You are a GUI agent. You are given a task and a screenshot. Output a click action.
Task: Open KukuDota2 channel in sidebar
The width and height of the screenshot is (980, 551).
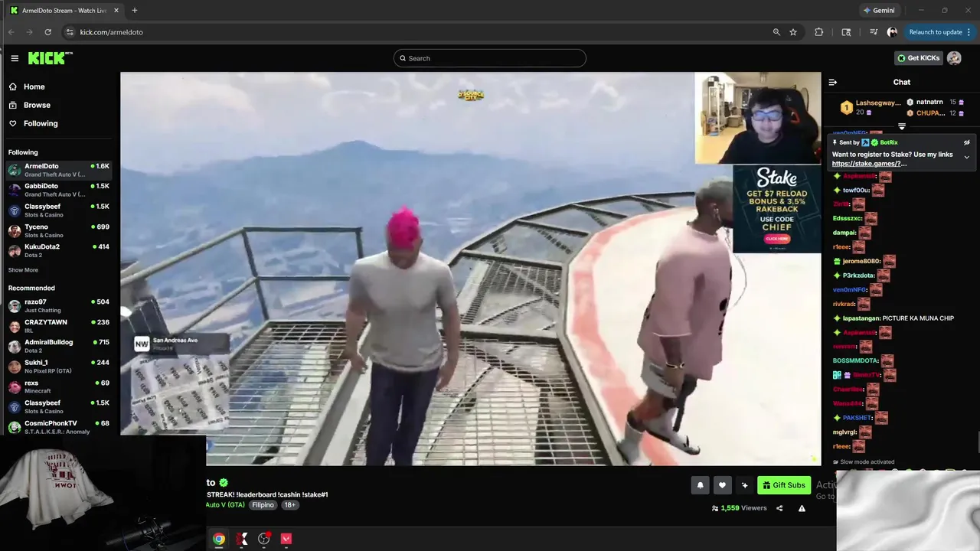click(59, 251)
